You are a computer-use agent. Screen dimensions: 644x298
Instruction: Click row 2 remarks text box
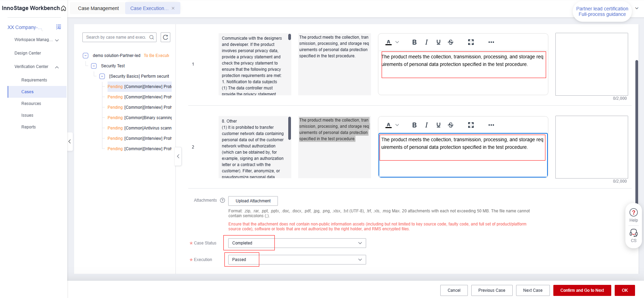pos(592,147)
